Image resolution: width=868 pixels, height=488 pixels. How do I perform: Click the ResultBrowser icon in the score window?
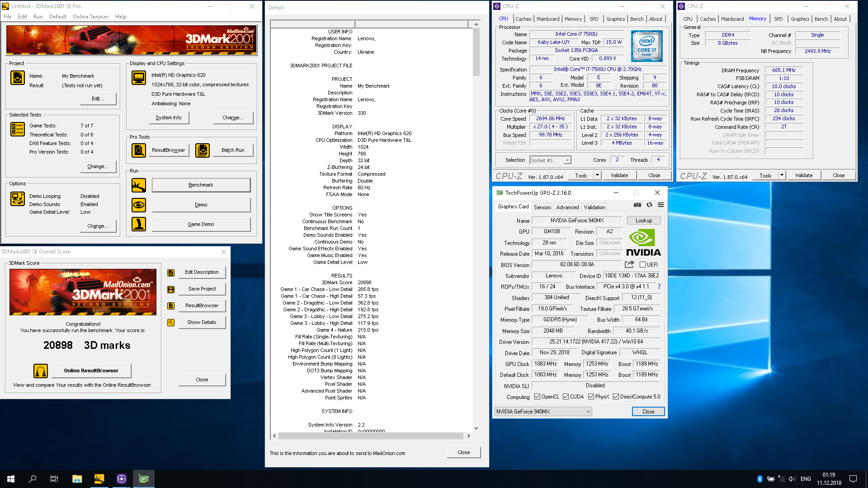pyautogui.click(x=171, y=306)
